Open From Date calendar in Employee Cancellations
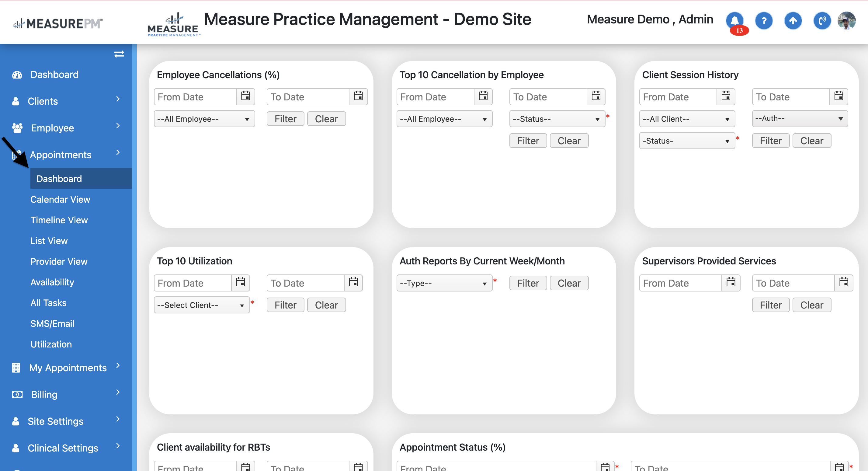The width and height of the screenshot is (868, 471). [245, 96]
